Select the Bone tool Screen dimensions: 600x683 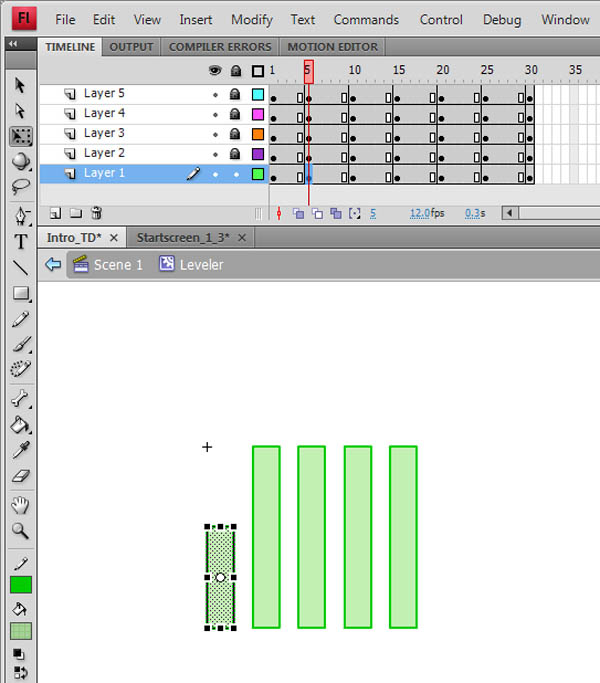click(x=20, y=399)
